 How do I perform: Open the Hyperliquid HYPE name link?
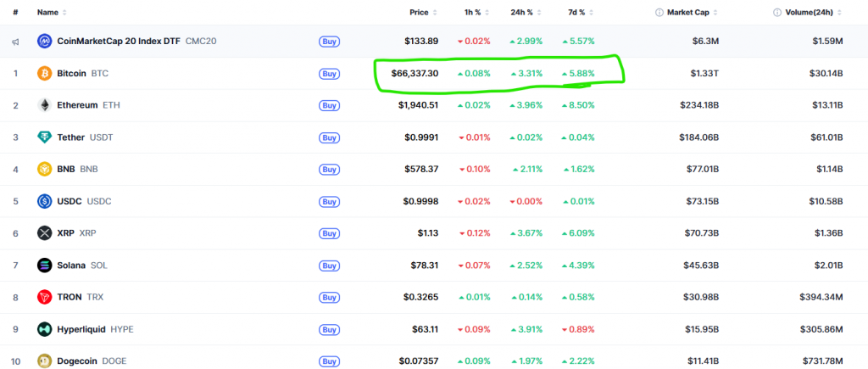coord(95,330)
